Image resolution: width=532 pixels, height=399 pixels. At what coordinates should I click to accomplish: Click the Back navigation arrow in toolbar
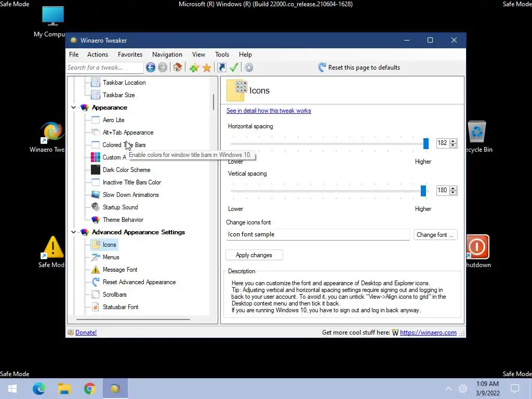pos(151,68)
